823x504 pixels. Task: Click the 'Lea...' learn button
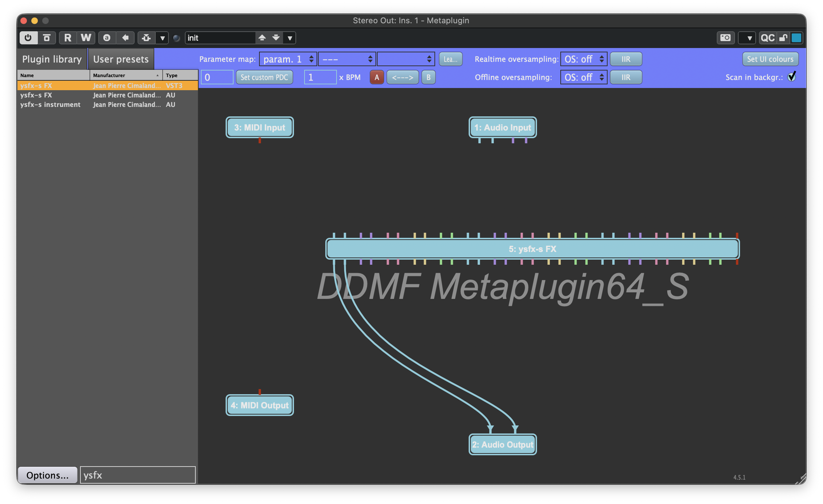pos(450,59)
